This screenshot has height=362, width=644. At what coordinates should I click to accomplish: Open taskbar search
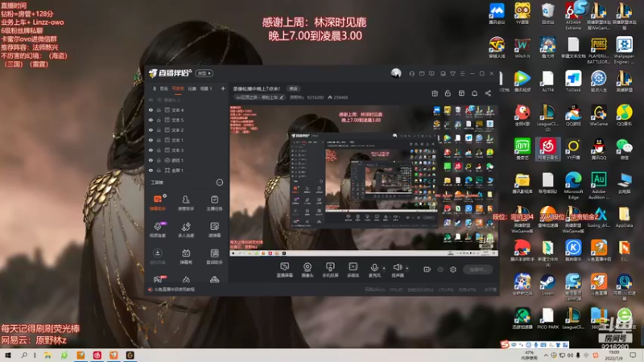point(24,355)
